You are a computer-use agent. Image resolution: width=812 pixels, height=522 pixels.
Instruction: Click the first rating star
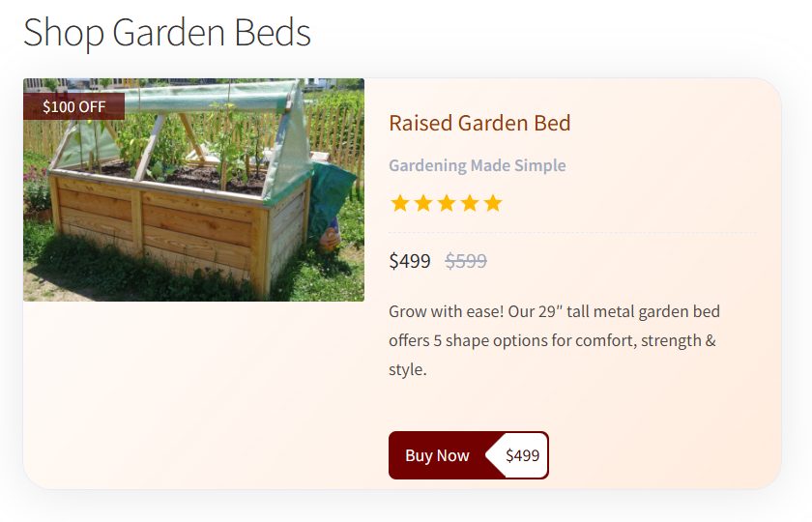(399, 204)
